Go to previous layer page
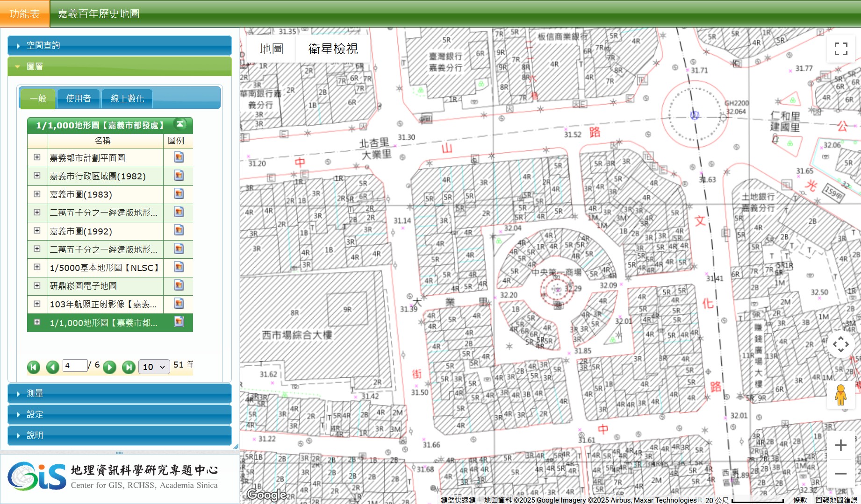Screen dimensions: 861x504 point(53,367)
